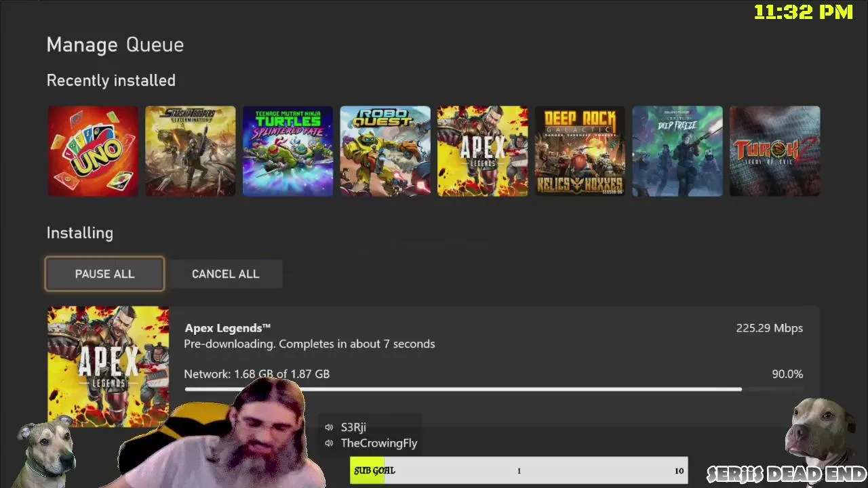The height and width of the screenshot is (488, 868).
Task: Click the CANCEL ALL button
Action: (x=225, y=274)
